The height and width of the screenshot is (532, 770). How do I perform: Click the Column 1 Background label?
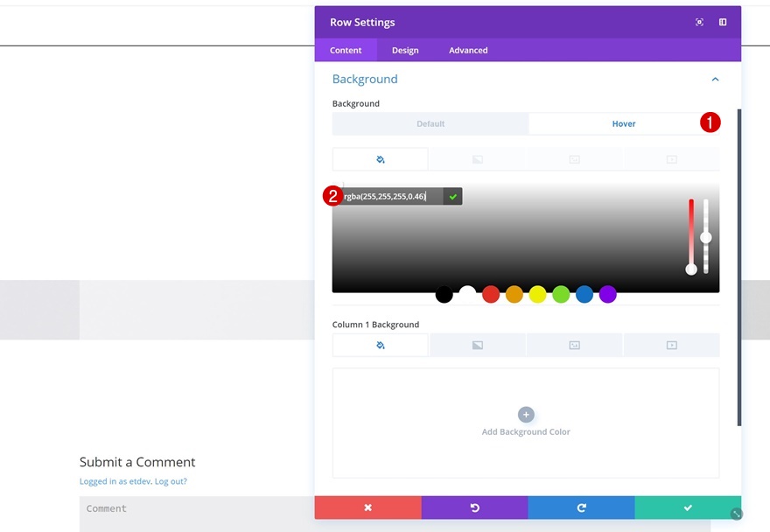pyautogui.click(x=375, y=325)
